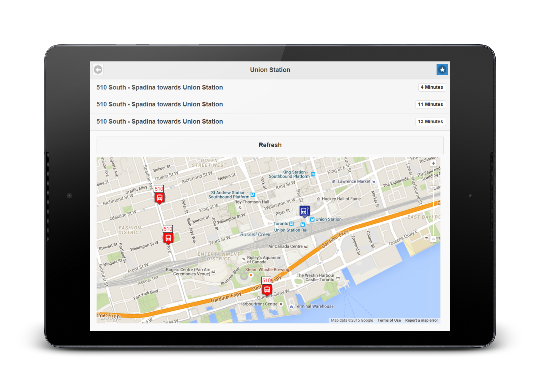Open the Terms of Use link
This screenshot has width=540, height=392.
[389, 320]
